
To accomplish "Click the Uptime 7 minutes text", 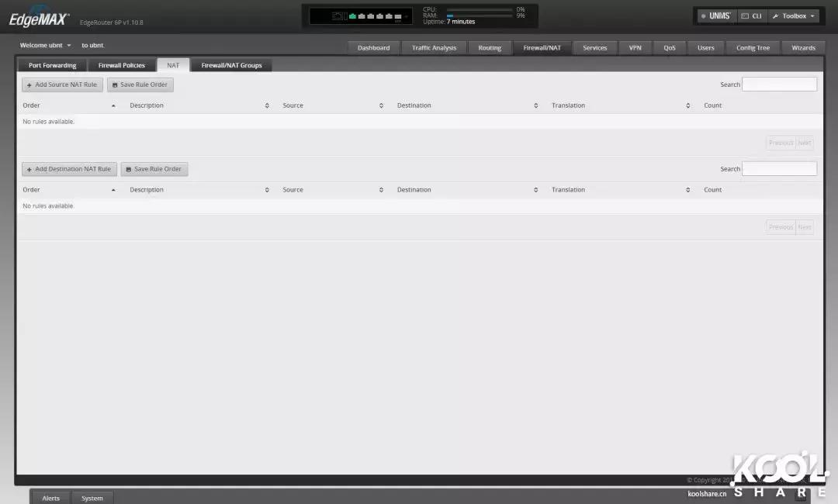I will 449,22.
